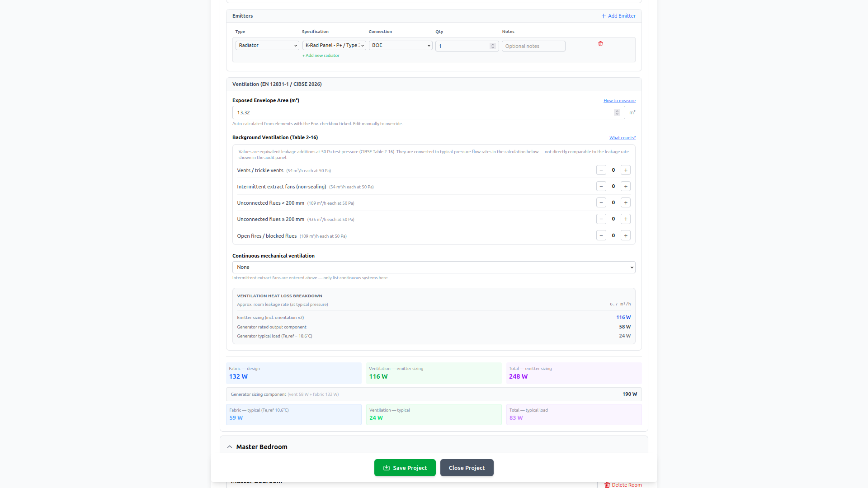
Task: Open the What counts? link
Action: click(622, 138)
